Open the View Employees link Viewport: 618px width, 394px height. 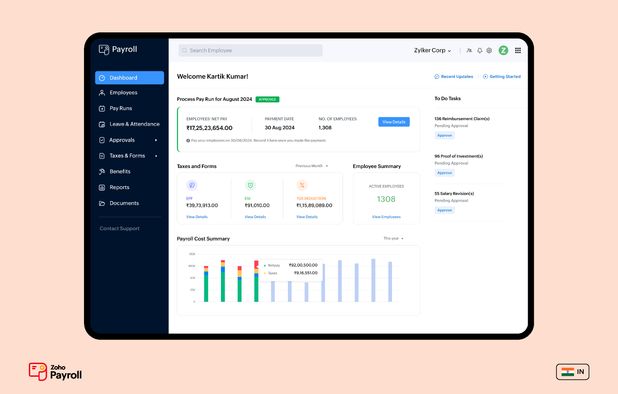pyautogui.click(x=386, y=217)
